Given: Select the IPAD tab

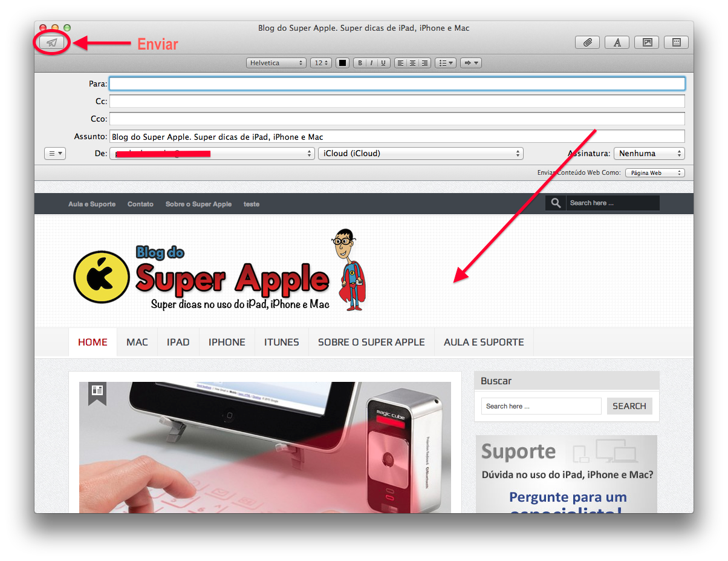Looking at the screenshot, I should coord(178,342).
